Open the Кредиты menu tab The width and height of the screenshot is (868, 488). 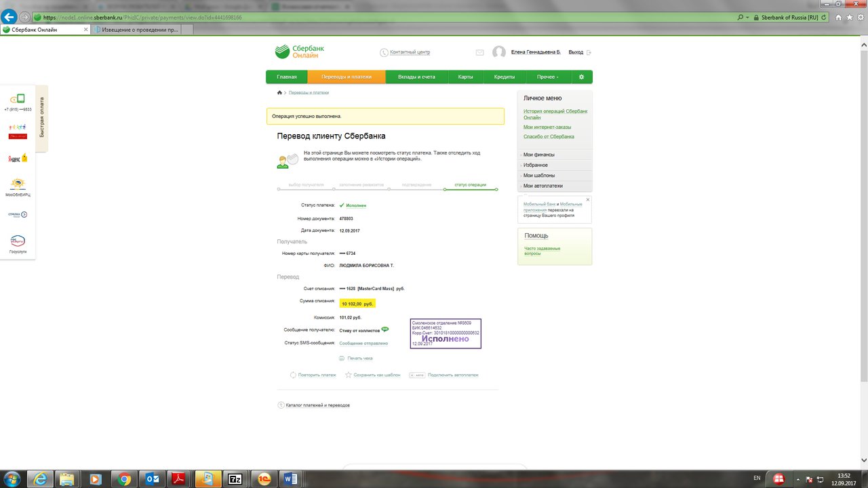pyautogui.click(x=505, y=77)
